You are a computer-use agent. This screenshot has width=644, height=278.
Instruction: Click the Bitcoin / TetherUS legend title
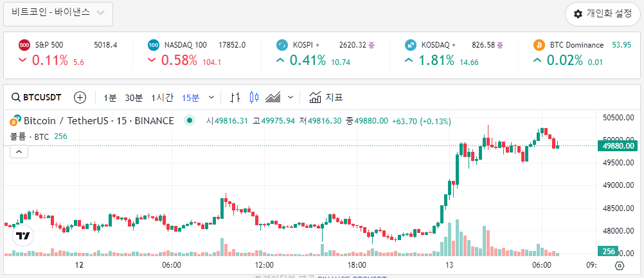98,121
